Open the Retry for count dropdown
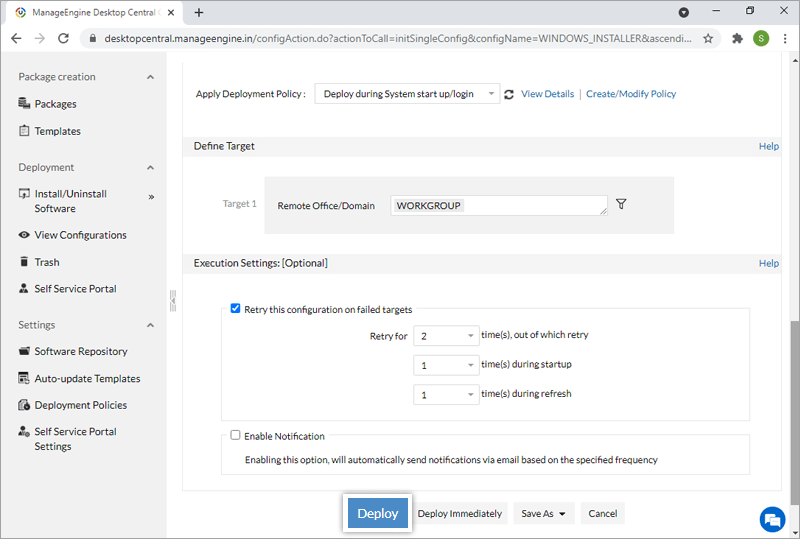 [446, 336]
